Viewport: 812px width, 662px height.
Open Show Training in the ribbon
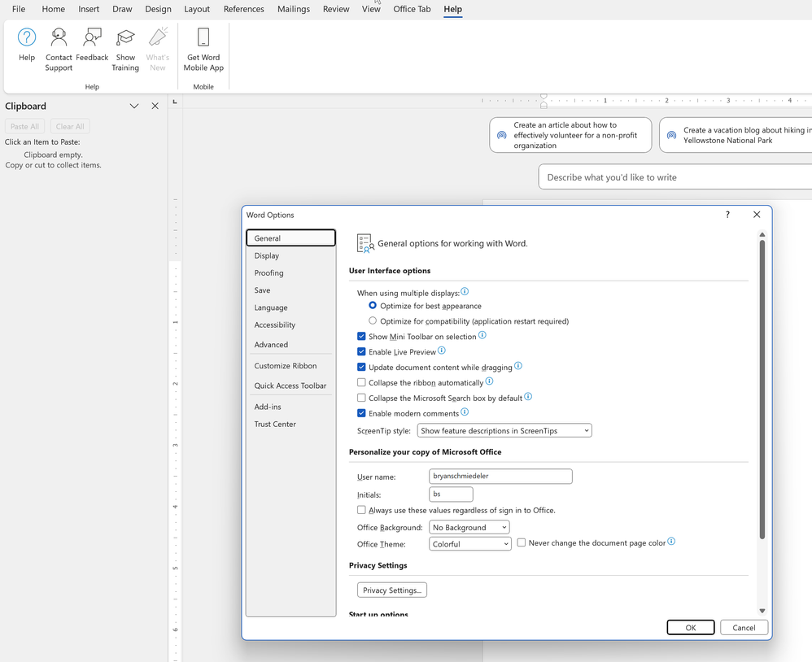point(125,37)
